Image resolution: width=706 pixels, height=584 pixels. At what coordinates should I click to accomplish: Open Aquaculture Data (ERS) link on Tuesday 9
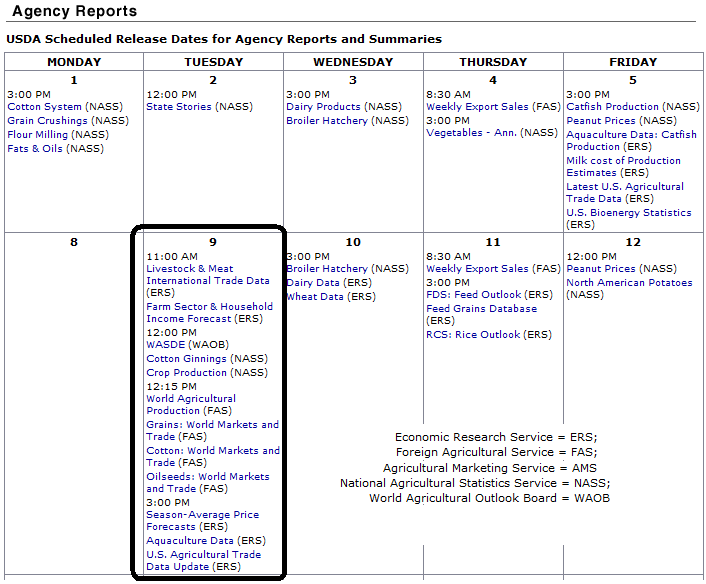point(190,541)
